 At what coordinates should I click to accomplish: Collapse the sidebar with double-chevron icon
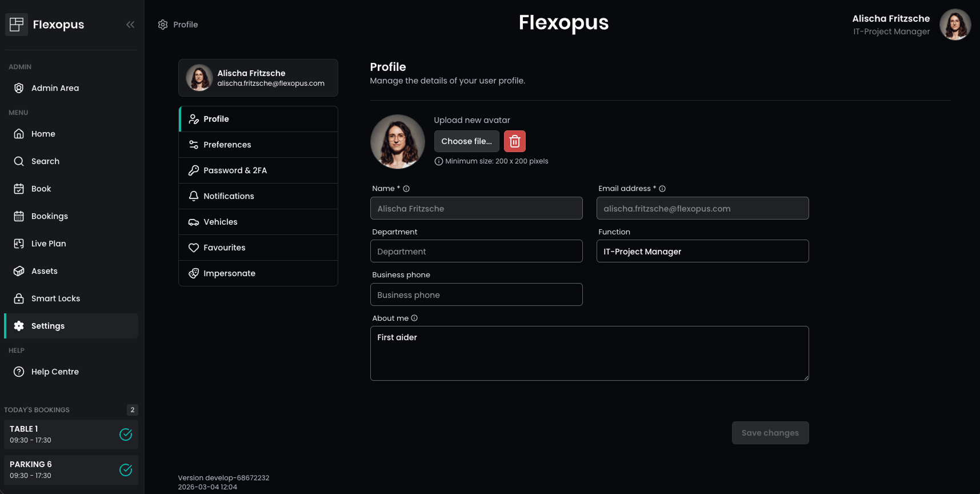(x=130, y=25)
